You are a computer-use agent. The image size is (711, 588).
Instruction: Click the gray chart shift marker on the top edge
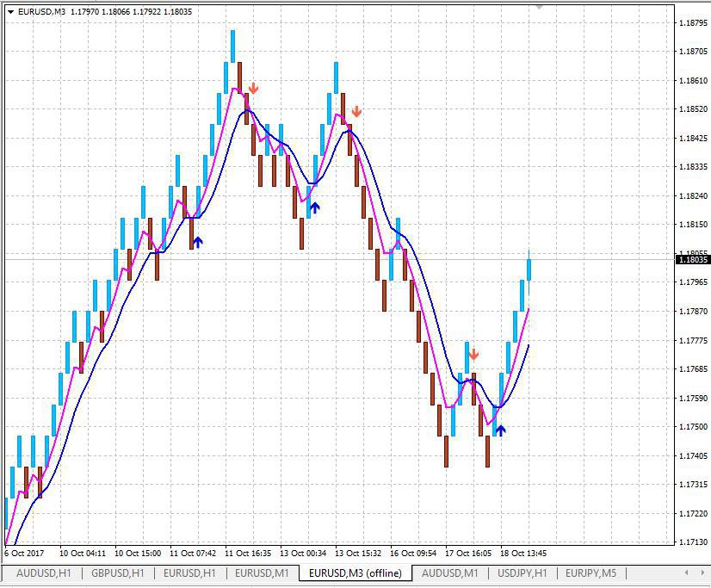pos(539,7)
